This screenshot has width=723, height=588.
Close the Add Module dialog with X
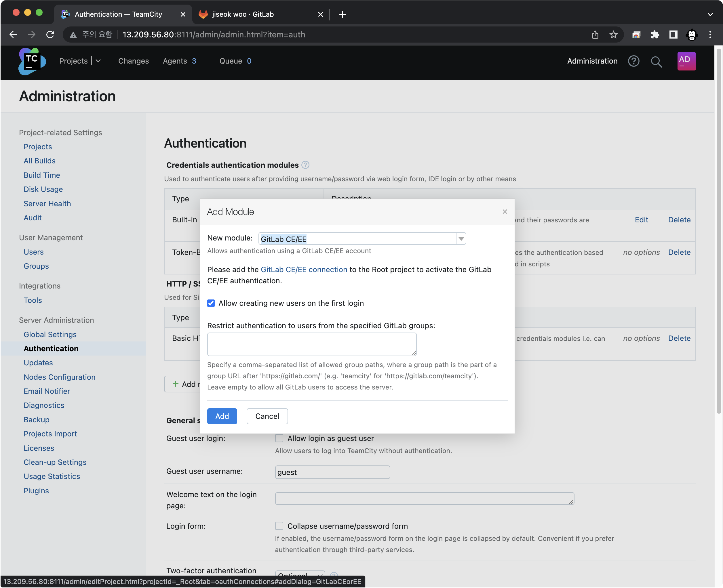(x=505, y=212)
